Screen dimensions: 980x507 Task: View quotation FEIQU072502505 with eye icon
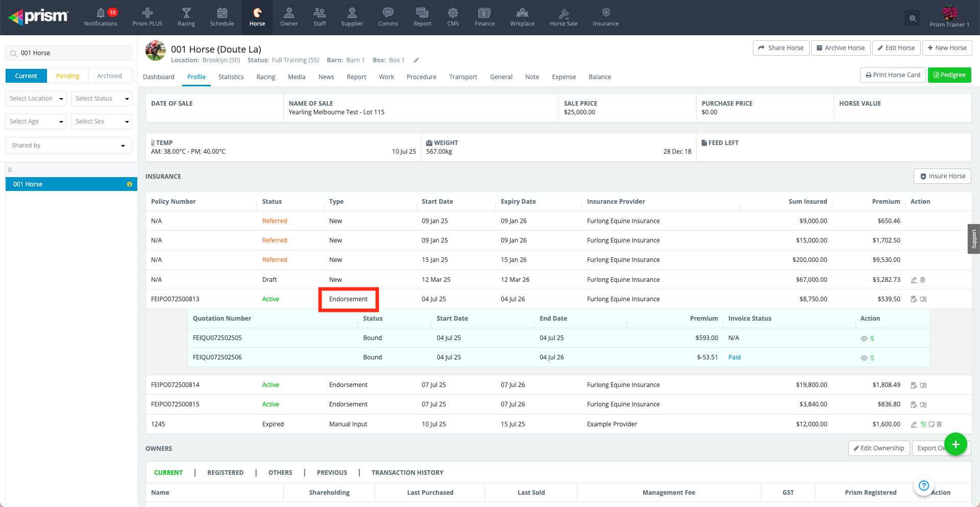click(864, 339)
